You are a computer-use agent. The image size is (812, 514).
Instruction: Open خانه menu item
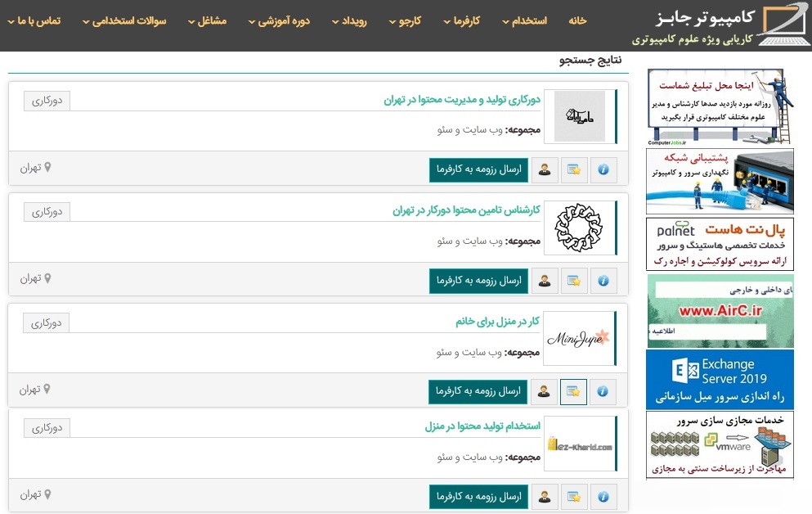577,20
